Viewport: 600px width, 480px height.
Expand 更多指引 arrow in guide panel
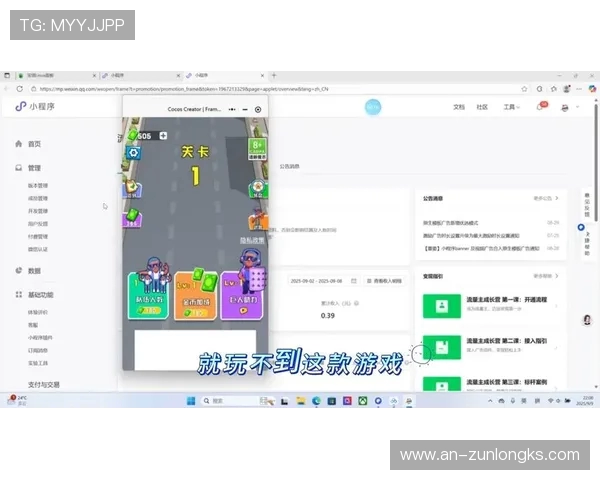[557, 276]
